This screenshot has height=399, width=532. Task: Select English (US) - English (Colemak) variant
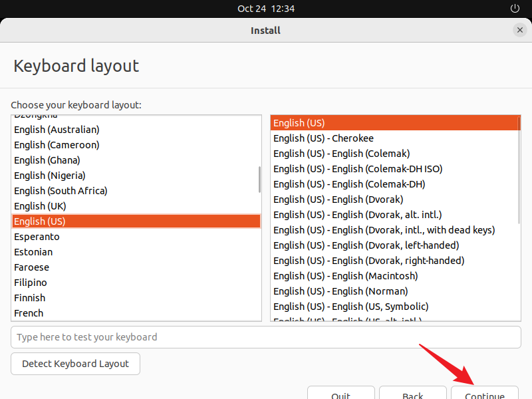pos(341,154)
